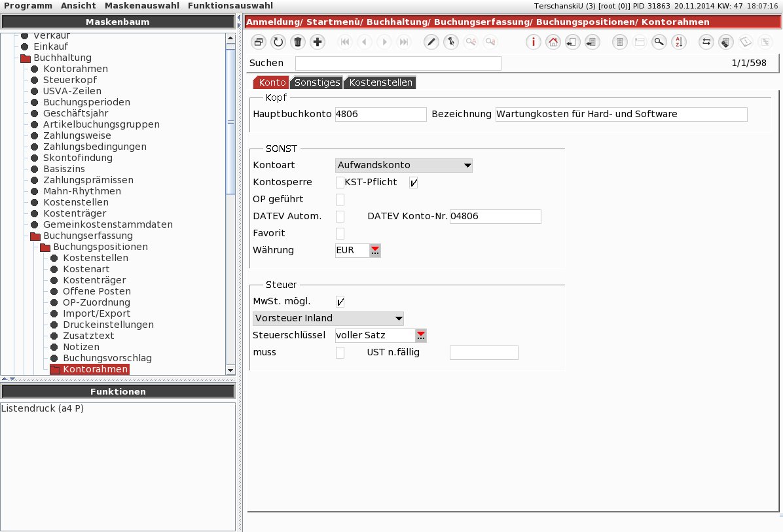Open Steuerkopf in the Maskenbaum
Image resolution: width=783 pixels, height=532 pixels.
pos(70,80)
